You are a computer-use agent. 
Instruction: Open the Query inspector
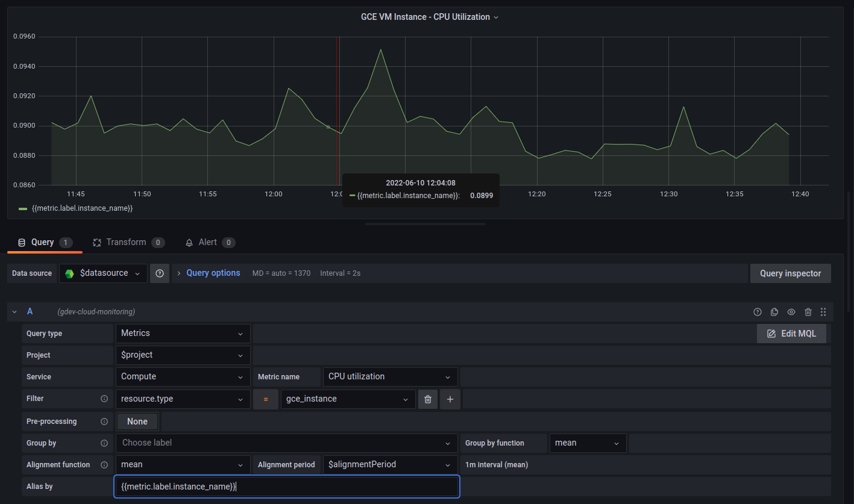click(x=790, y=273)
